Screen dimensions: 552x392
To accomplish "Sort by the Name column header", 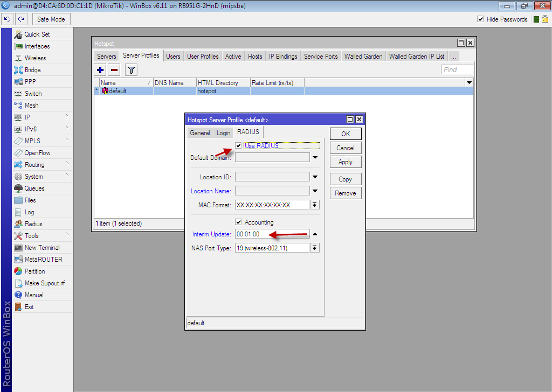I will click(126, 82).
